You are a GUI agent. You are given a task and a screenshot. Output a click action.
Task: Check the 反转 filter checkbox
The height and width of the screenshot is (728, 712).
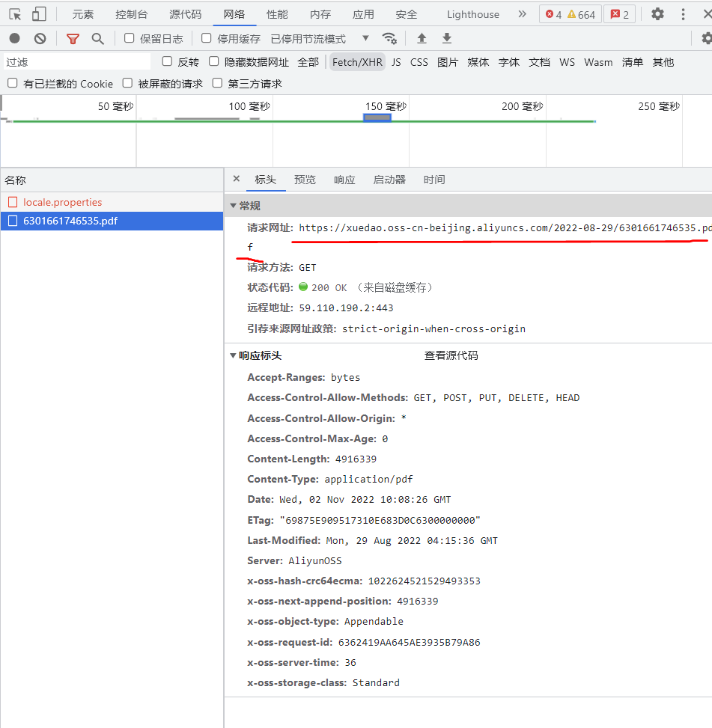coord(167,61)
